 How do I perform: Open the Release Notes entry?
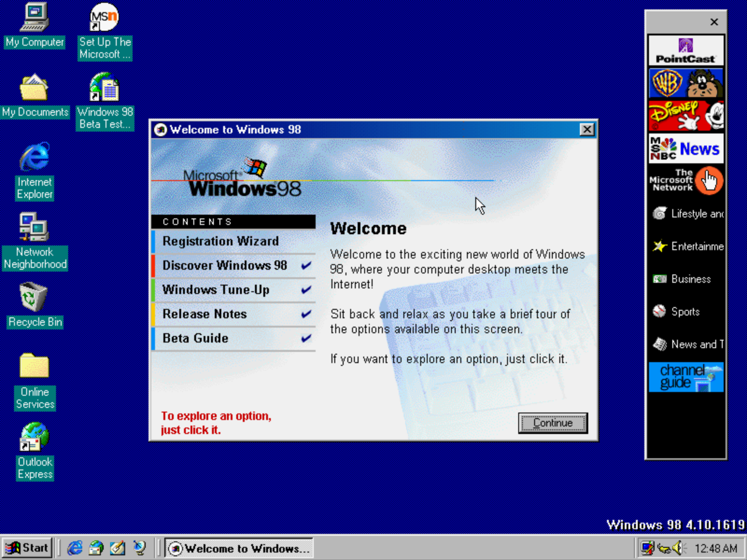(204, 314)
